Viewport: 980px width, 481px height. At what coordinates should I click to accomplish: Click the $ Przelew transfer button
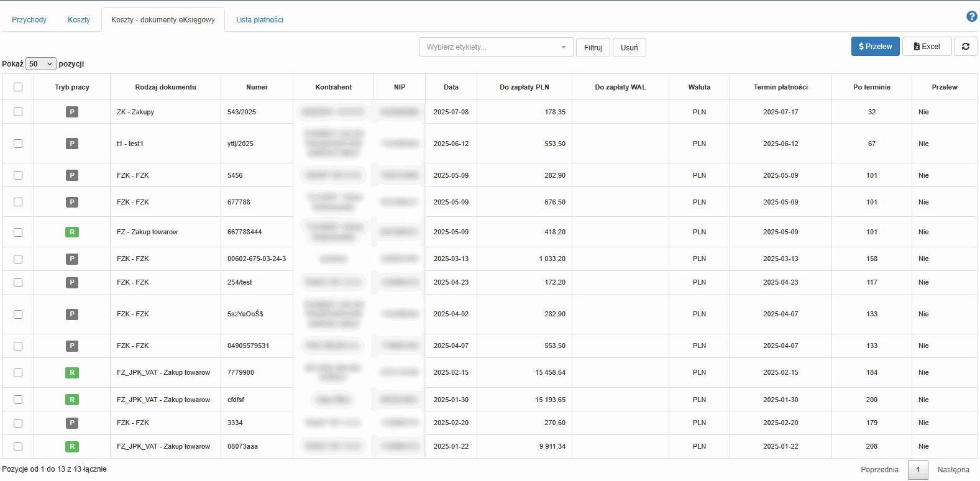click(x=875, y=47)
